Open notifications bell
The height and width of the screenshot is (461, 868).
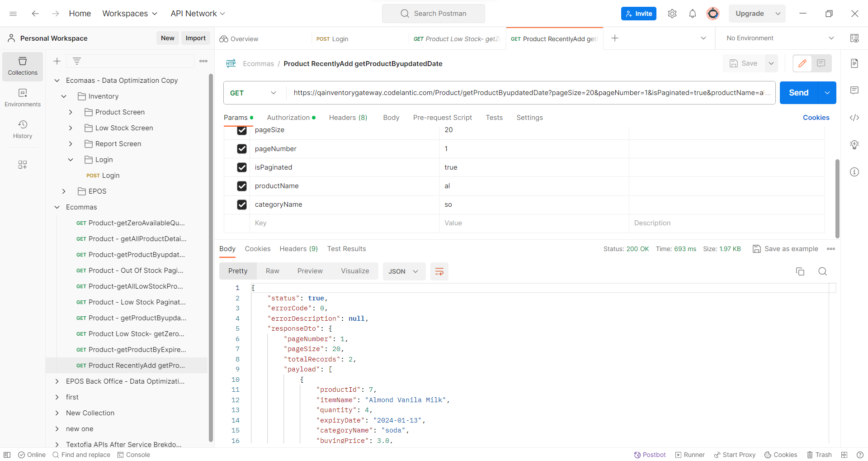pyautogui.click(x=693, y=14)
